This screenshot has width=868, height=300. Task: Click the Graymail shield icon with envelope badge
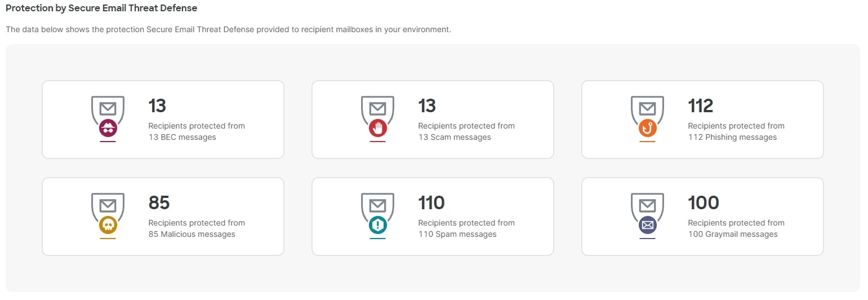[x=647, y=215]
